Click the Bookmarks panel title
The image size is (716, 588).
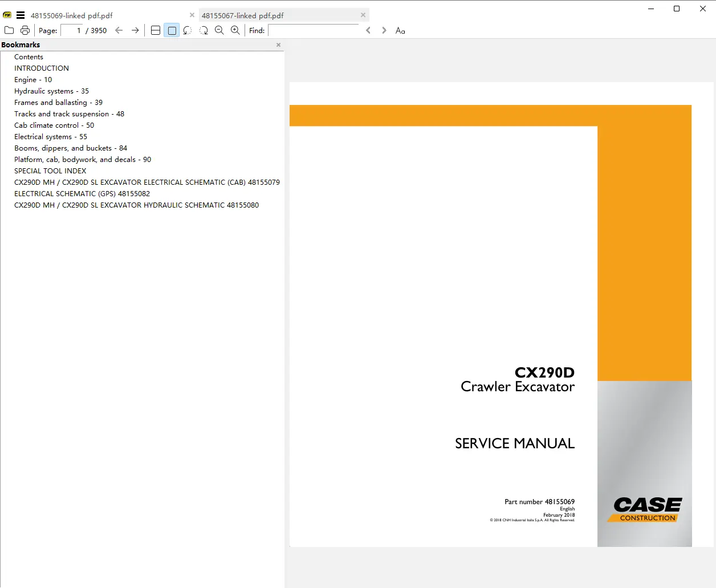click(21, 44)
